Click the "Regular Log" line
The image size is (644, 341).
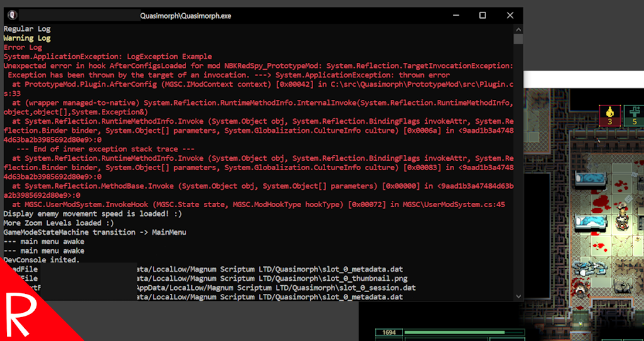(x=27, y=29)
